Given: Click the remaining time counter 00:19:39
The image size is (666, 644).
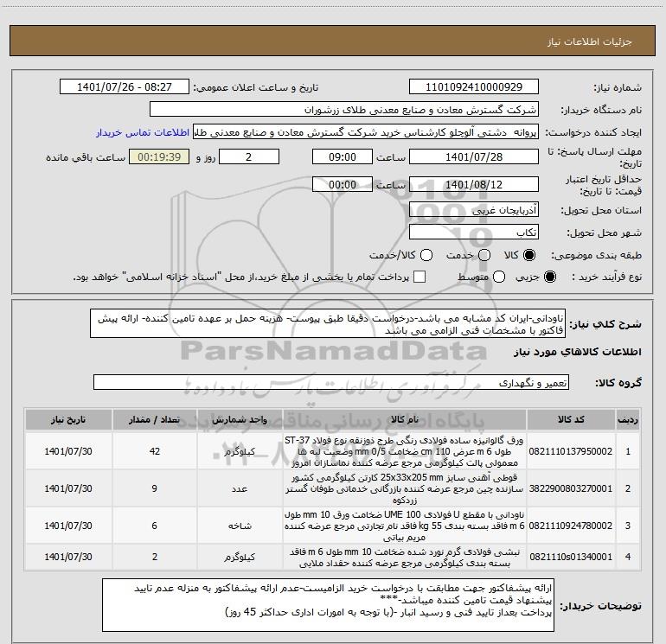Looking at the screenshot, I should (159, 156).
